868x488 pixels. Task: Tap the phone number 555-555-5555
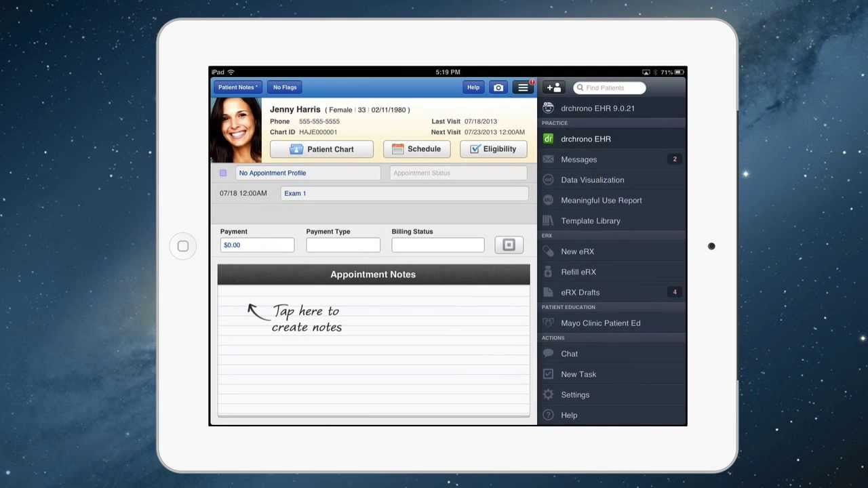click(x=319, y=121)
